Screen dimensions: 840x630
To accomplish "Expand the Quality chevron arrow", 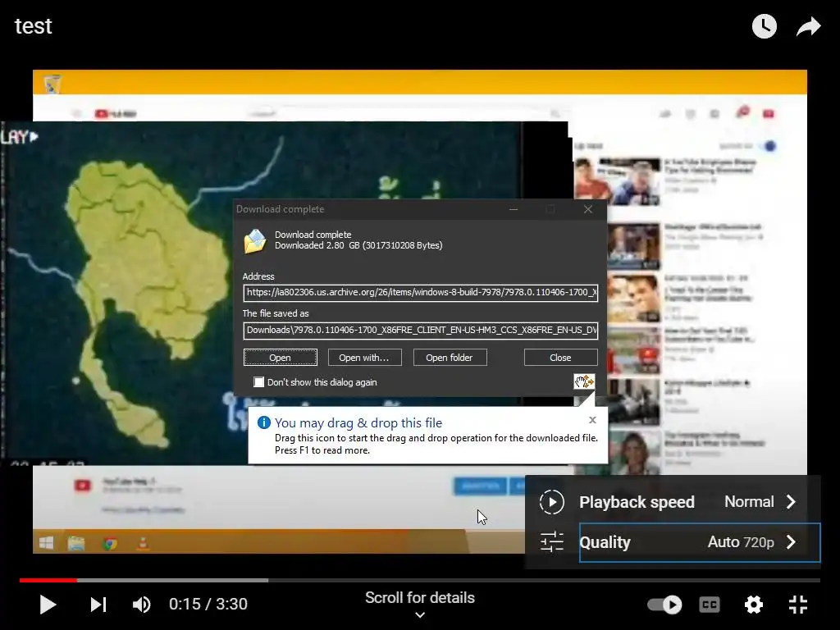I will pyautogui.click(x=791, y=542).
